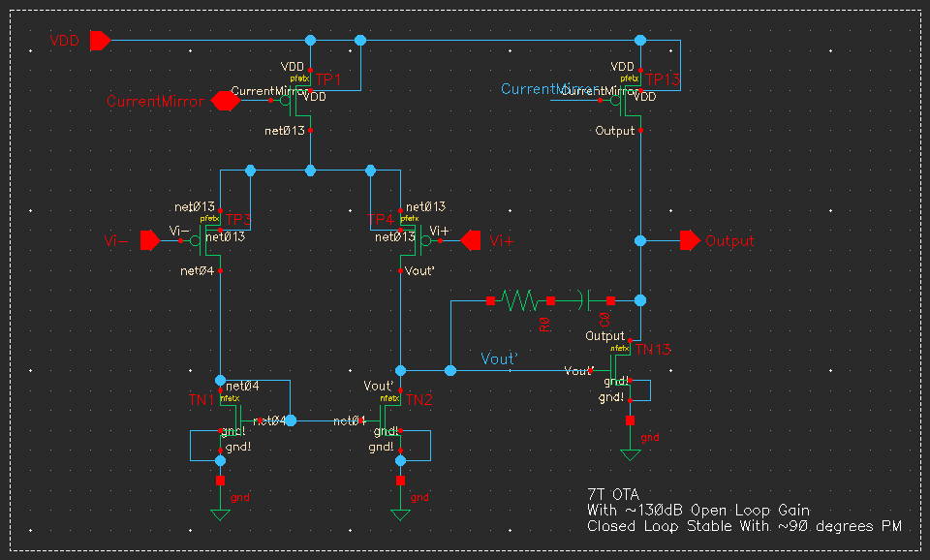Click the Output label at TP13 drain
Screen dimensions: 930x560
click(614, 131)
